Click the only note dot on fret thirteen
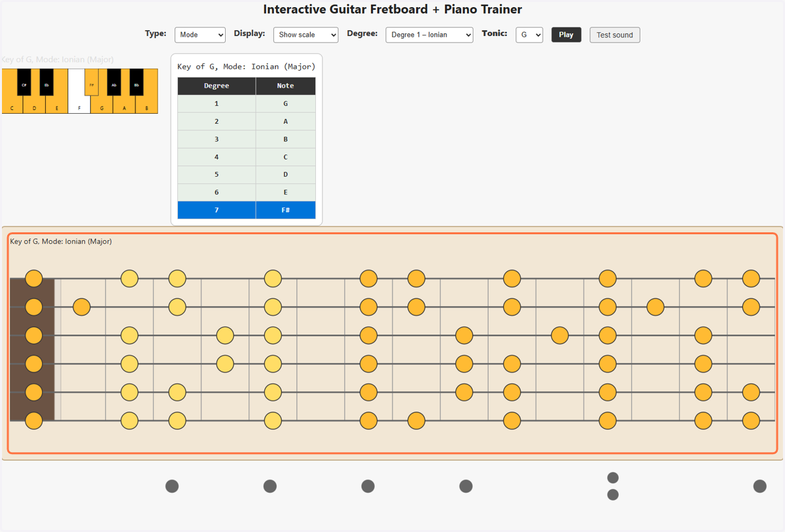 coord(655,307)
